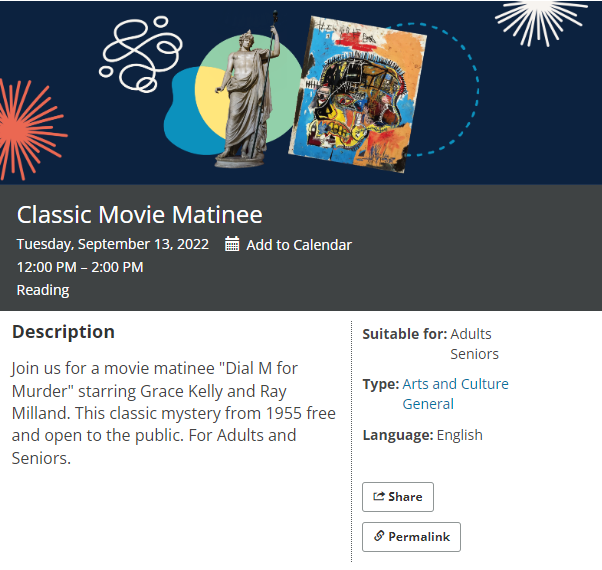The width and height of the screenshot is (602, 570).
Task: Click the Classic Movie Matinee event title
Action: 140,214
